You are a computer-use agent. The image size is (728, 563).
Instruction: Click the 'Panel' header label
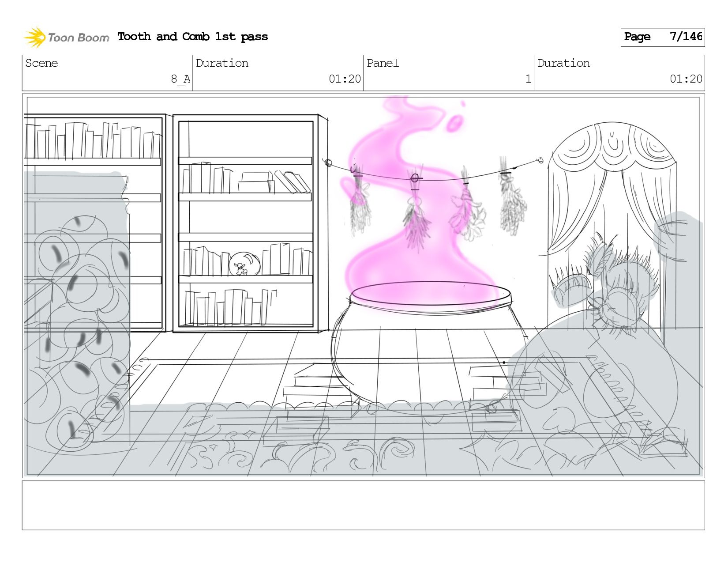tap(383, 63)
